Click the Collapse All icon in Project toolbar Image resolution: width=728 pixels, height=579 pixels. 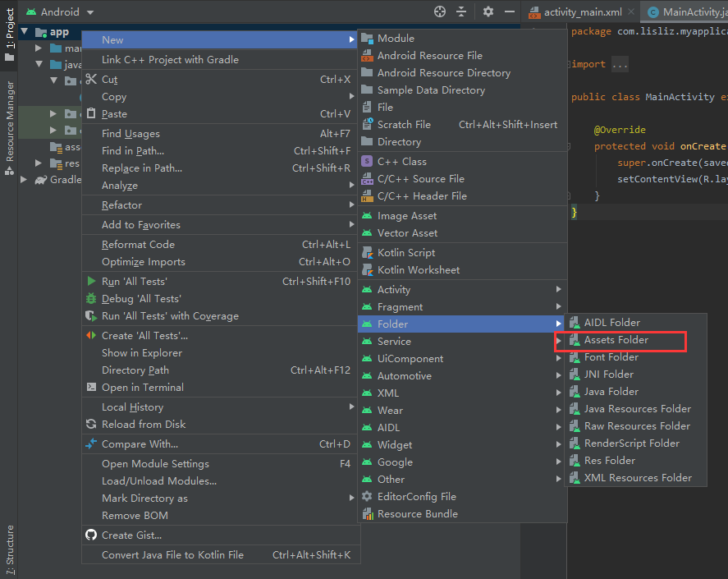[461, 11]
